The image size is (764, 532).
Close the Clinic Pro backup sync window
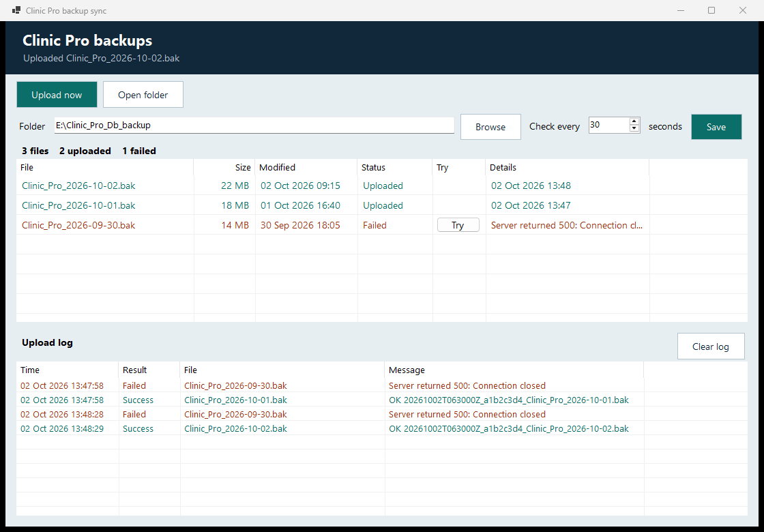point(743,10)
